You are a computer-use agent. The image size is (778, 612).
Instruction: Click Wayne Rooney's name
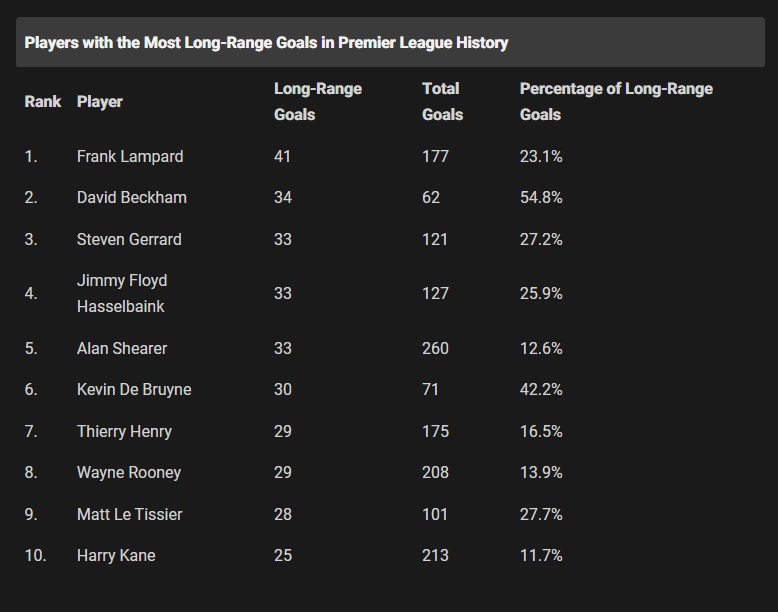pos(129,473)
